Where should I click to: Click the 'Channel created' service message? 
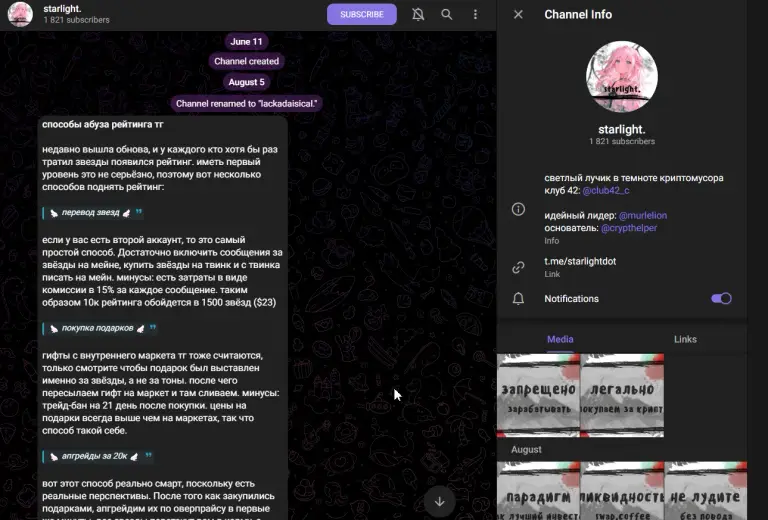pos(246,61)
